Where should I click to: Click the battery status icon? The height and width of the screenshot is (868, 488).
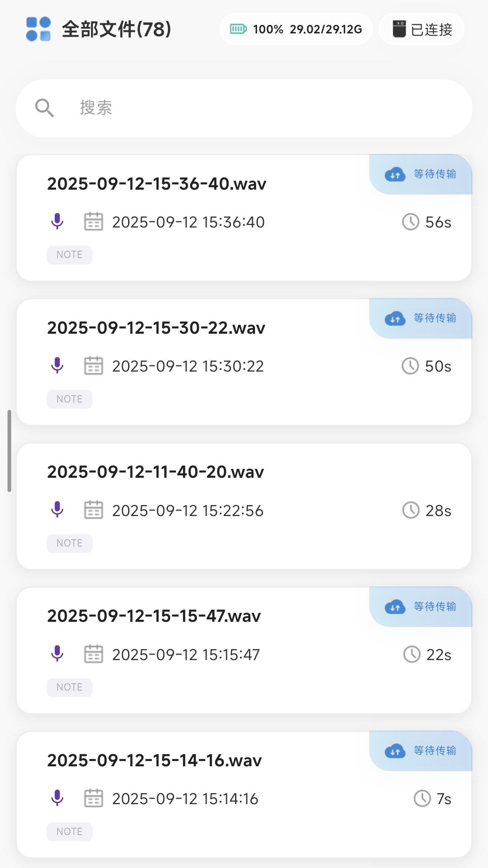tap(238, 29)
